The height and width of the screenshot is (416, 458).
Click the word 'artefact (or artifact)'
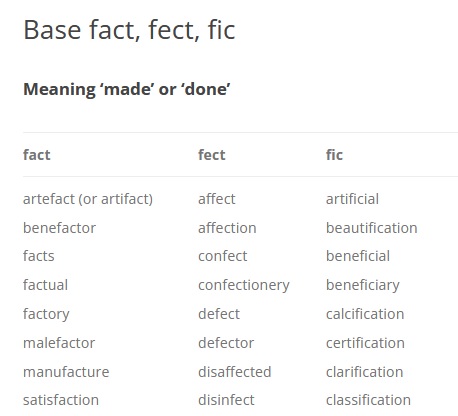pos(88,199)
